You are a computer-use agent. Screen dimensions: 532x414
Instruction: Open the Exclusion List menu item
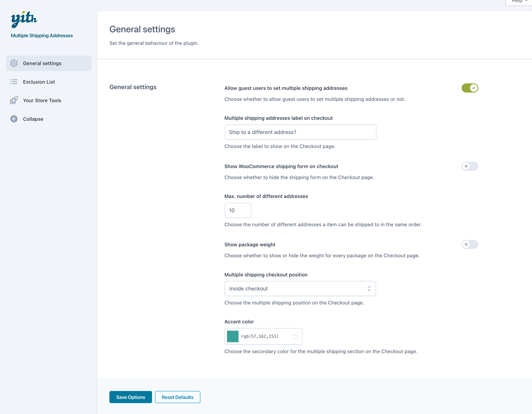coord(39,82)
